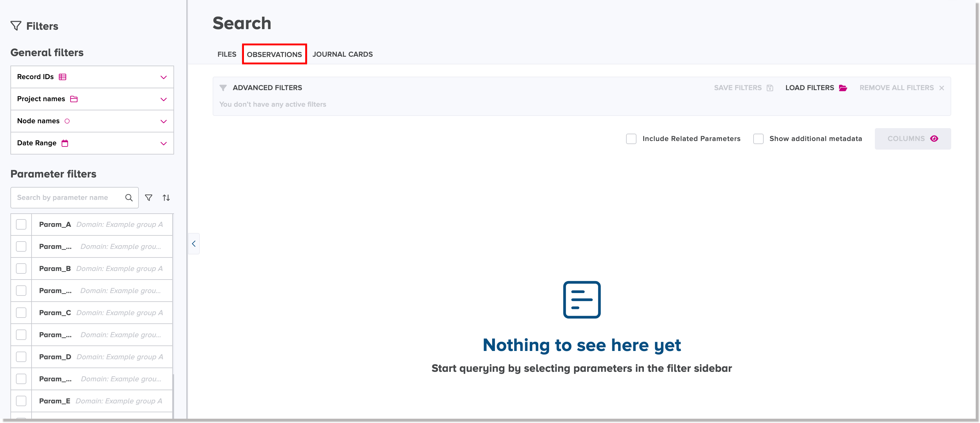
Task: Click the Project names folder icon
Action: click(x=74, y=99)
